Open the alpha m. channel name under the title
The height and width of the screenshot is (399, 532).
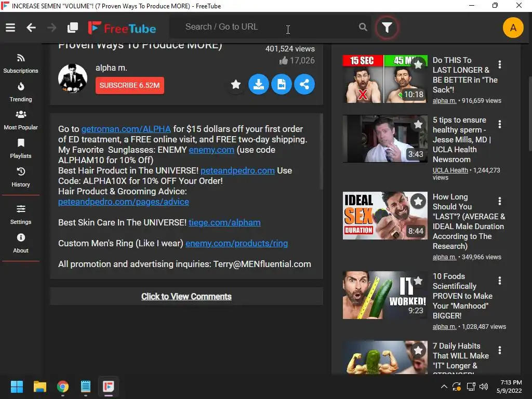click(111, 68)
